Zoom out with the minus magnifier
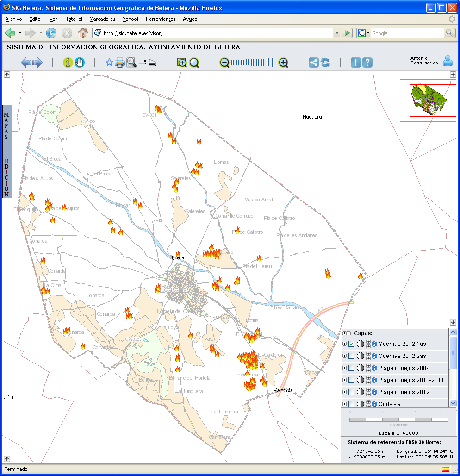The width and height of the screenshot is (460, 476). point(224,63)
